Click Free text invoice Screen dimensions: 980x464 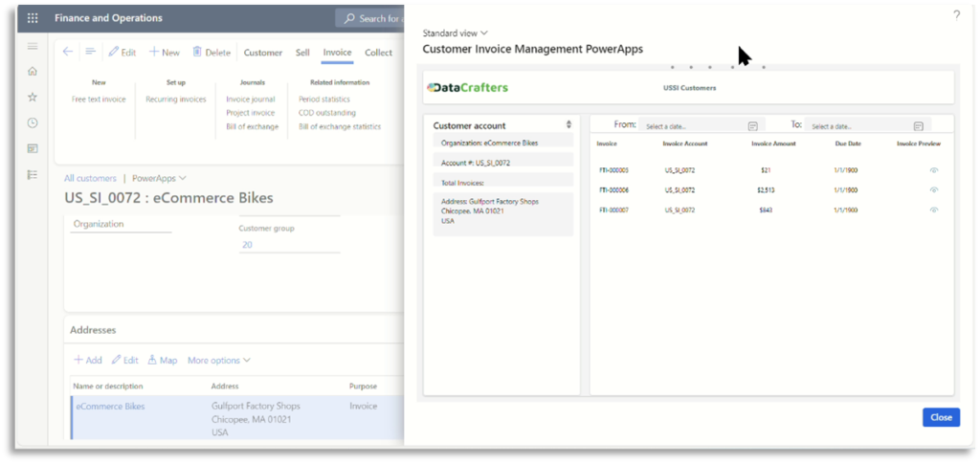[99, 99]
